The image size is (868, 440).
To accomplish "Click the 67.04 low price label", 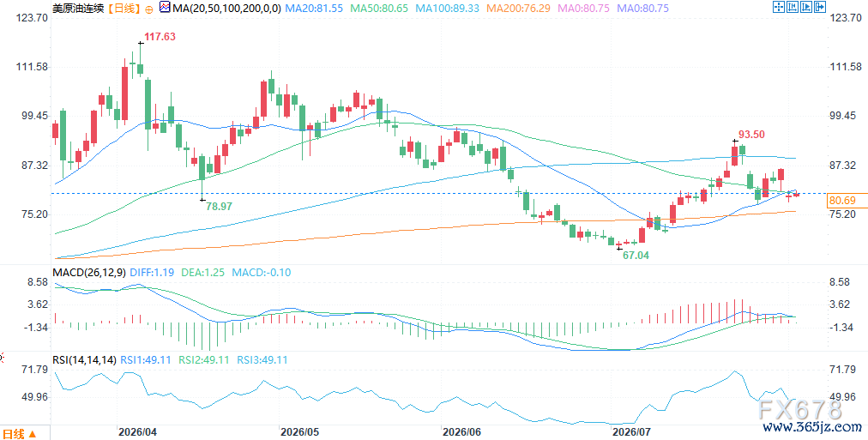I will (x=636, y=255).
